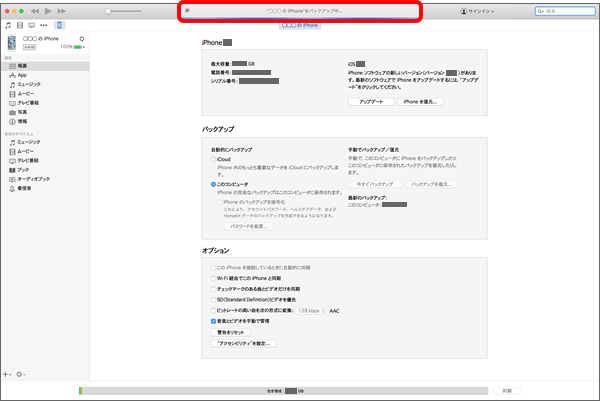Screen dimensions: 600x401
Task: Toggle prefer SD (Standard Definition) videos checkbox
Action: tap(213, 300)
